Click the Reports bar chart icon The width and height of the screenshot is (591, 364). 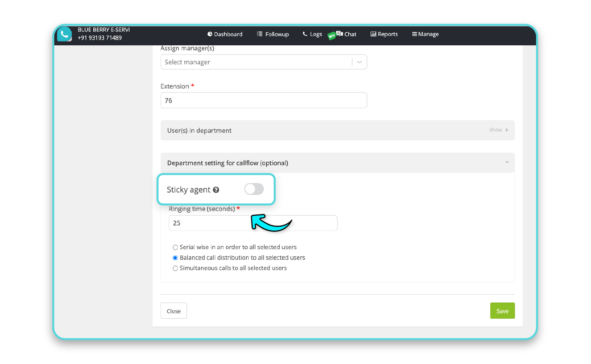click(373, 34)
